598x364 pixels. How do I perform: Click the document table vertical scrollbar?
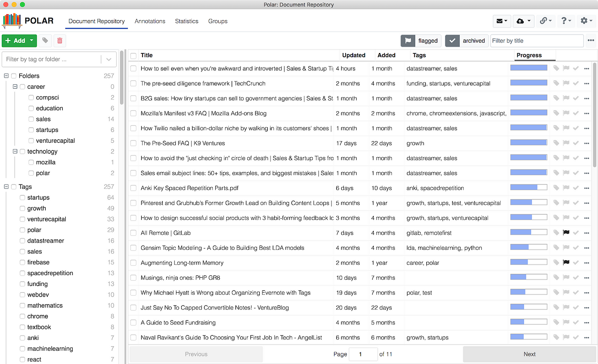click(x=595, y=115)
